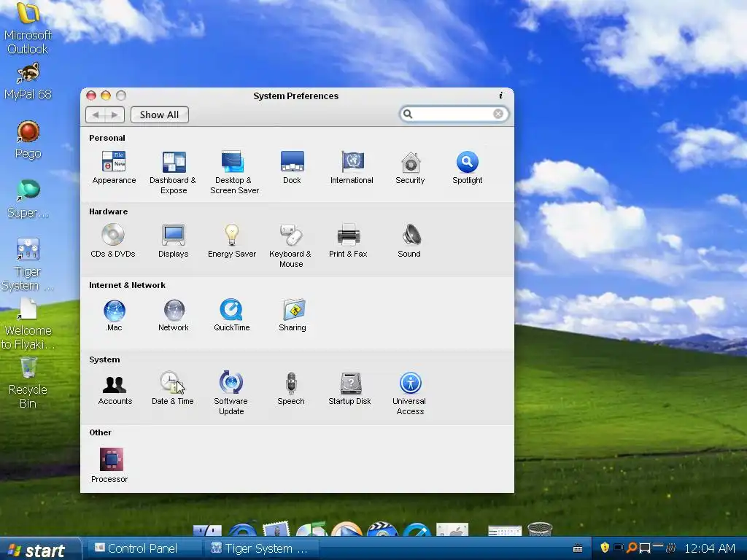Select the Pego desktop shortcut

28,139
